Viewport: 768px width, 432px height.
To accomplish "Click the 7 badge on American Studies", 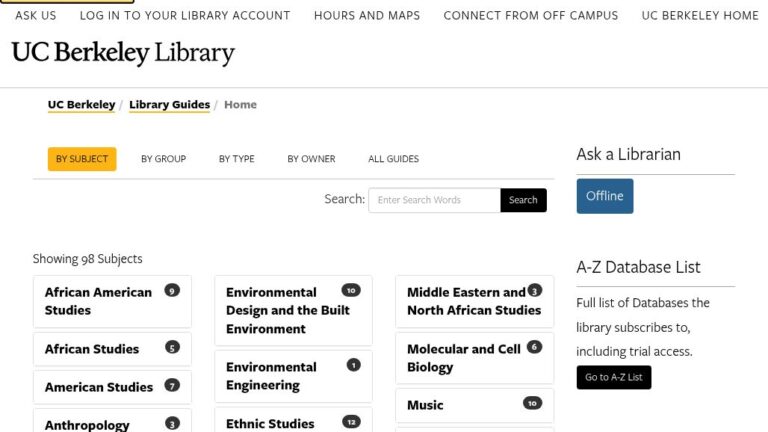I will [172, 385].
